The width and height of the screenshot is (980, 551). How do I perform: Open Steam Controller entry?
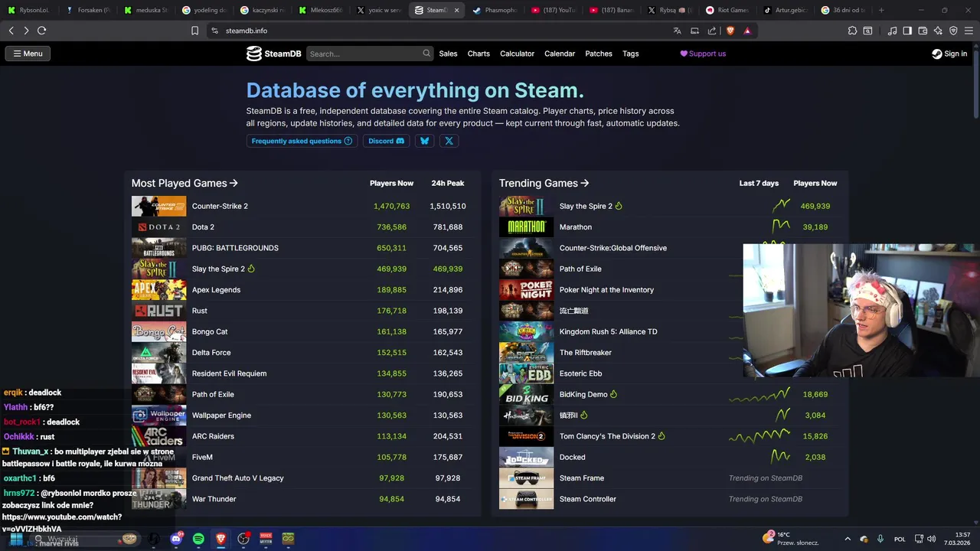[588, 499]
